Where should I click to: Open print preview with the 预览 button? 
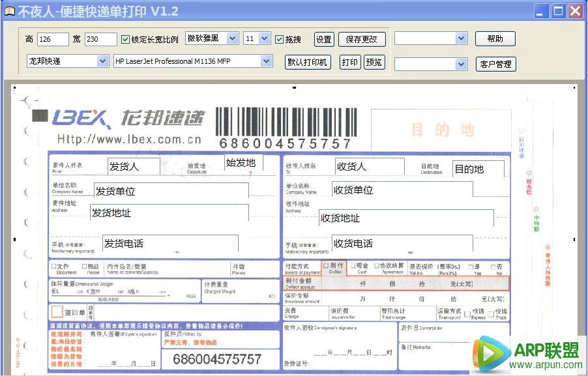374,63
